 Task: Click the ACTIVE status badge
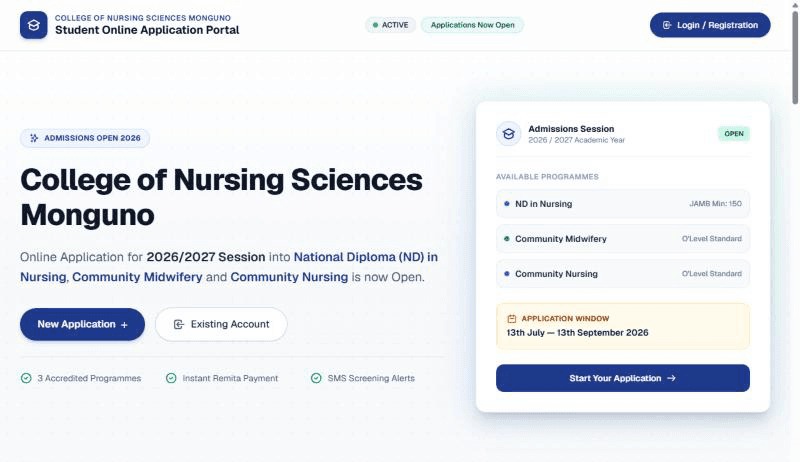click(390, 25)
